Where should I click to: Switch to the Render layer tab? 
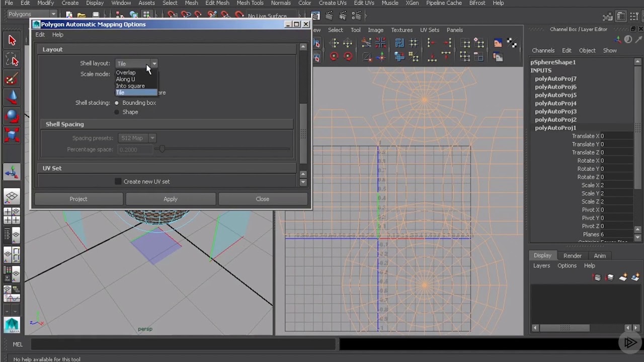tap(572, 255)
